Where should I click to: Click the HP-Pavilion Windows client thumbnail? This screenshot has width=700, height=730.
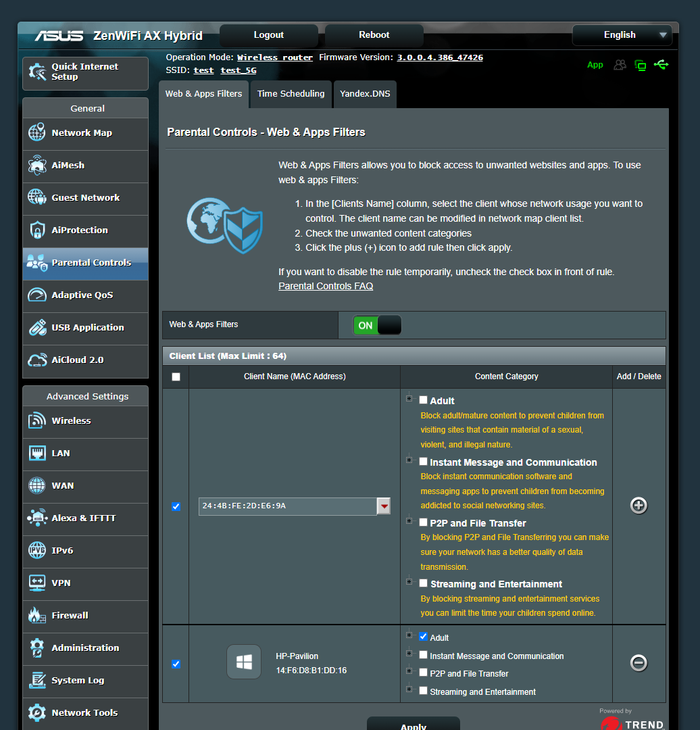click(244, 662)
